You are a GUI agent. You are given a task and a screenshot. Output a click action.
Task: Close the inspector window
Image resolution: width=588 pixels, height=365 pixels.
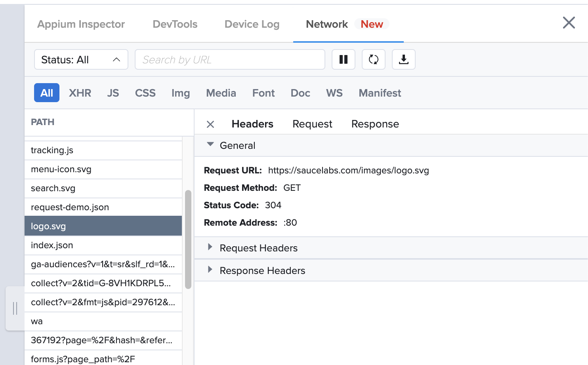coord(569,23)
